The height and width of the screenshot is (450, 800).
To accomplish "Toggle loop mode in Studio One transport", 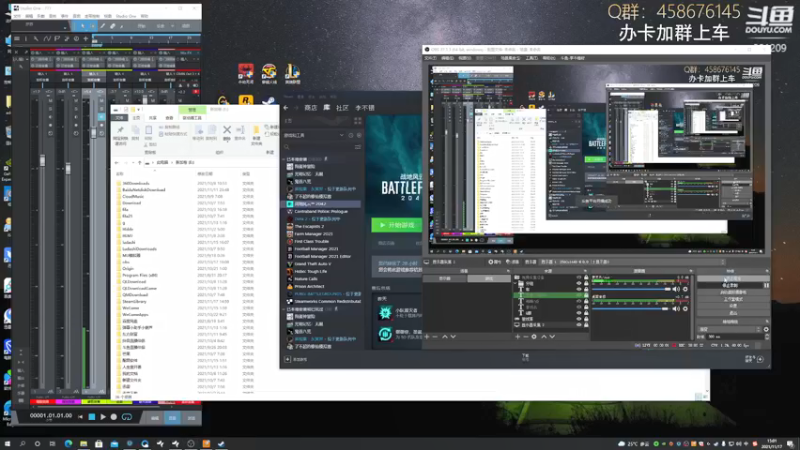I will 127,417.
